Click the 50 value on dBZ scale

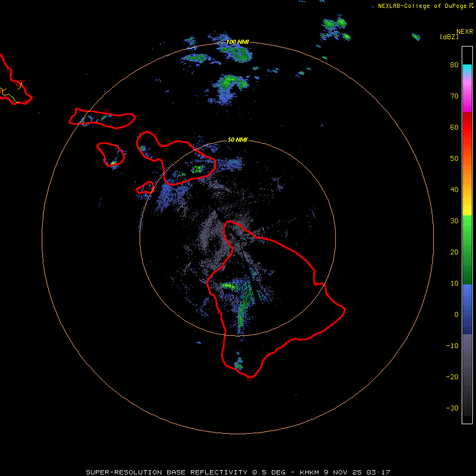[x=454, y=159]
